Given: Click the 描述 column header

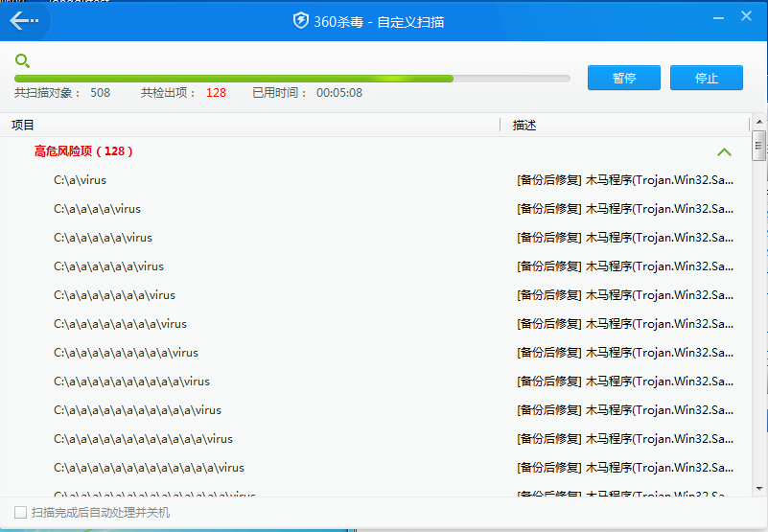Looking at the screenshot, I should (524, 125).
